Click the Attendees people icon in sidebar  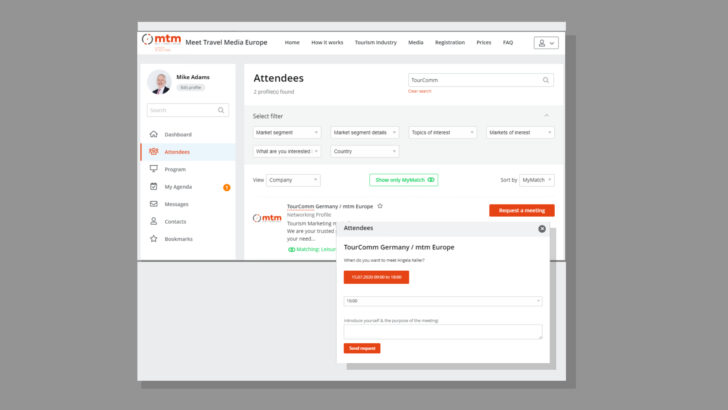(153, 152)
